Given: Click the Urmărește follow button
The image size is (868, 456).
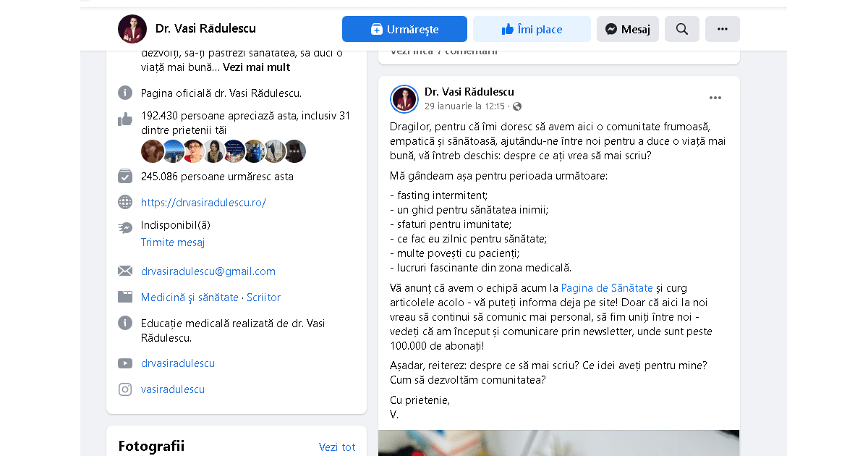Looking at the screenshot, I should [x=404, y=29].
